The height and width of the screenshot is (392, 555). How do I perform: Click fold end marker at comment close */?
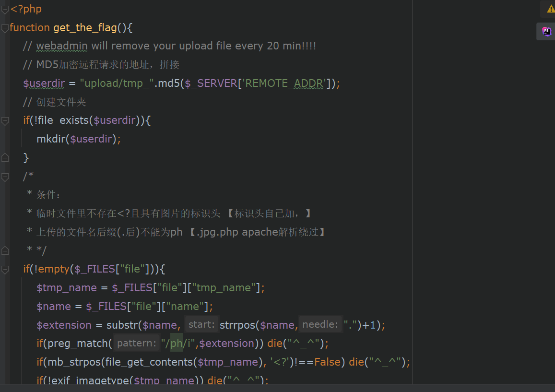pos(5,250)
